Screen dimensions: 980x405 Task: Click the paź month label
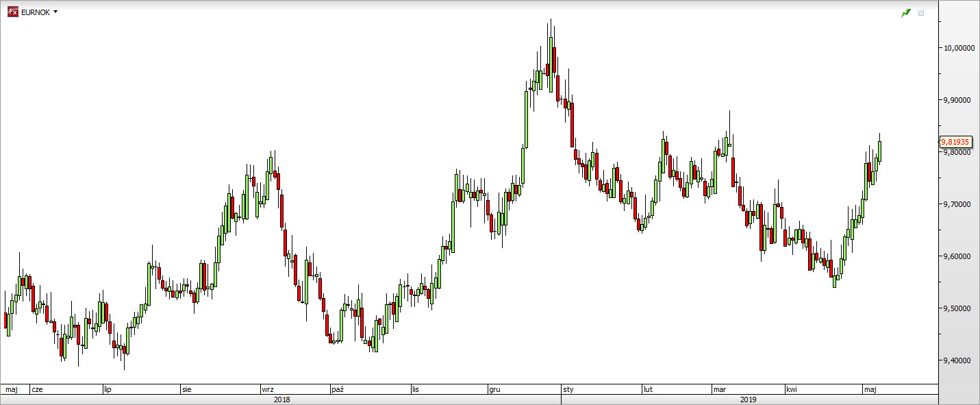pyautogui.click(x=337, y=389)
